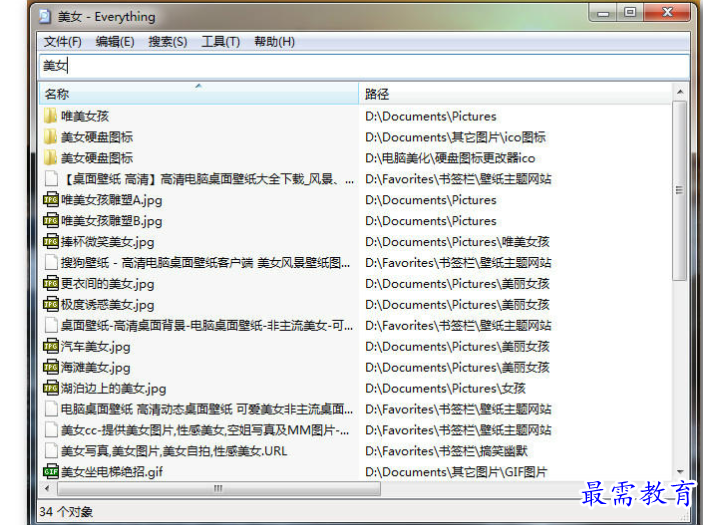
Task: Sort results by 名称 column header
Action: (199, 94)
